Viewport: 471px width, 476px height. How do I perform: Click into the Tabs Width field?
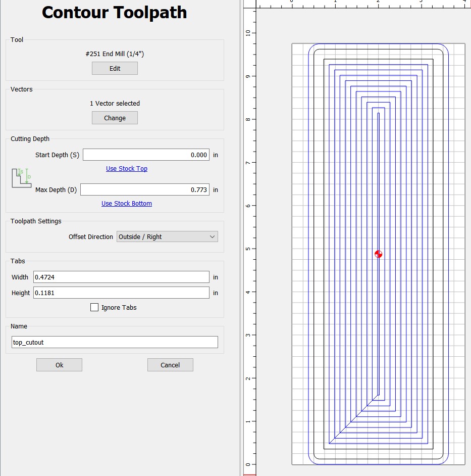pyautogui.click(x=121, y=277)
